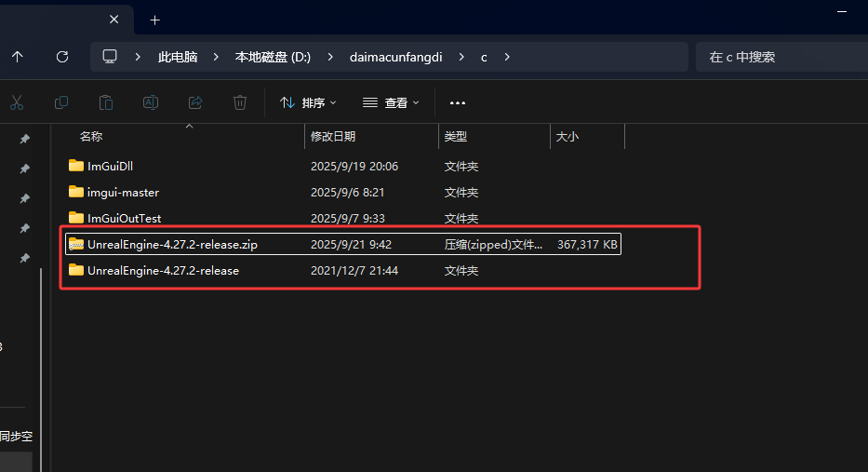Viewport: 868px width, 472px height.
Task: Click 文件夹 type in ImGuiDll row
Action: click(461, 167)
